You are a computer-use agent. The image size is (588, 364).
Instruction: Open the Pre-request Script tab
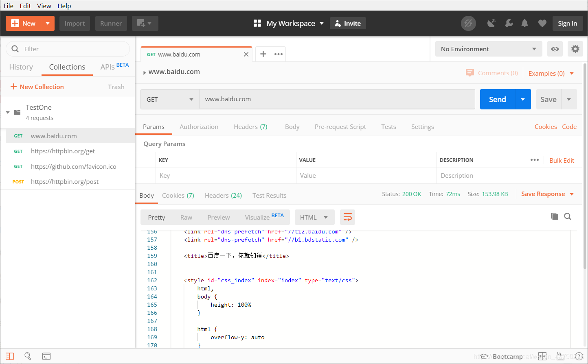pyautogui.click(x=340, y=127)
